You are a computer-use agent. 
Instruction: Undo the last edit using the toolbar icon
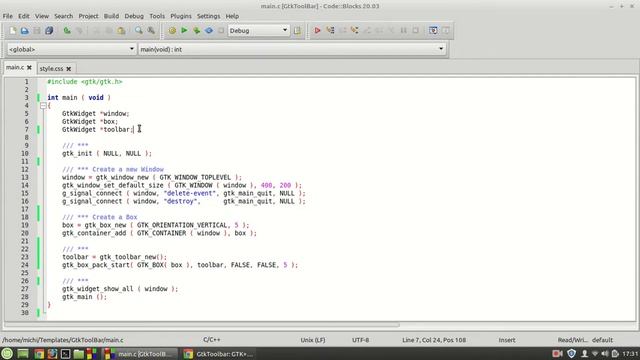tap(67, 31)
